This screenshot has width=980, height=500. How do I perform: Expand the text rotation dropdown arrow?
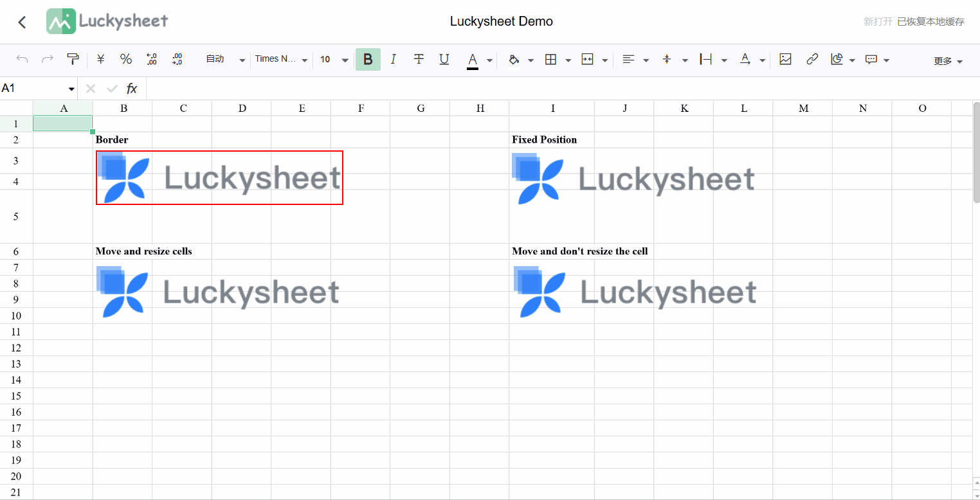click(x=762, y=60)
